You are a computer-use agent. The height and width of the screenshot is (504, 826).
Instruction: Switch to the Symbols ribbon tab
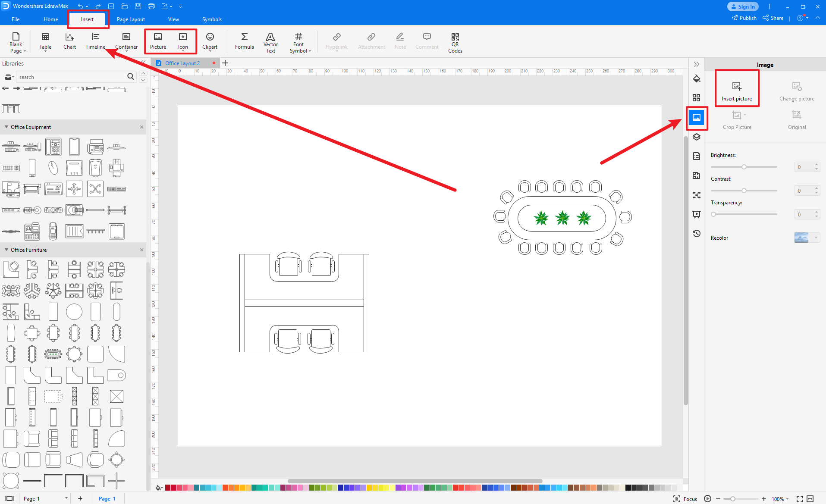pyautogui.click(x=212, y=19)
